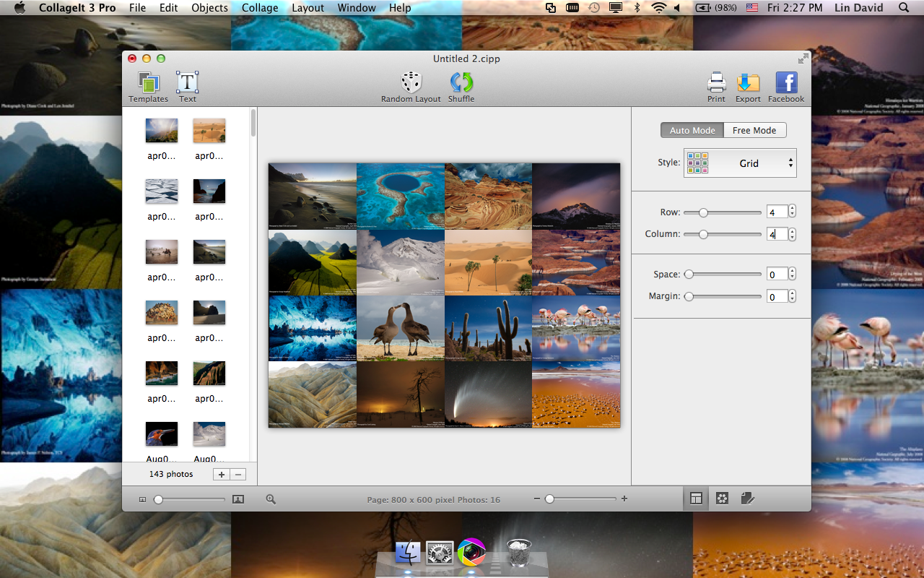This screenshot has height=578, width=924.
Task: Open System Preferences from the Dock
Action: (x=440, y=553)
